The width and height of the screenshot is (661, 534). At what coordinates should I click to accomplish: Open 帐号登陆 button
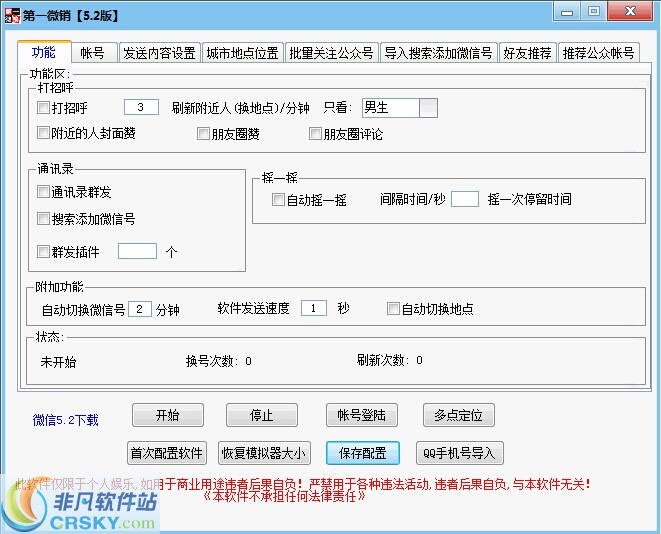362,415
